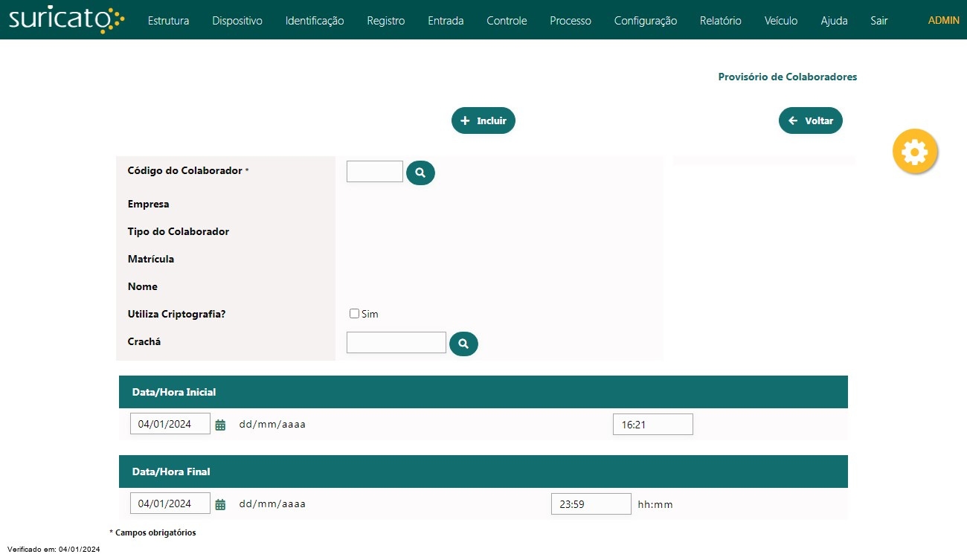Screen dimensions: 967x560
Task: Click the hh:mm hint text
Action: pos(655,504)
